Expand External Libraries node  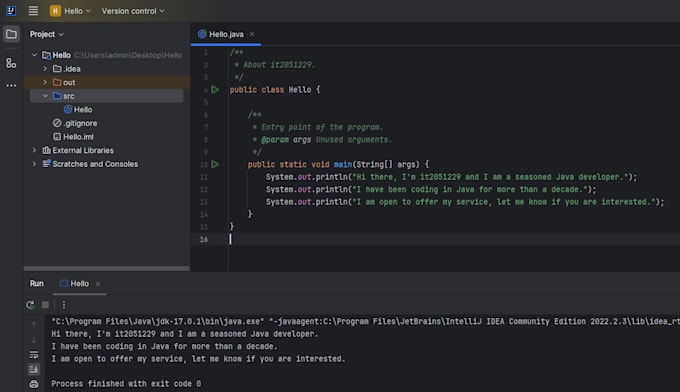(x=35, y=150)
